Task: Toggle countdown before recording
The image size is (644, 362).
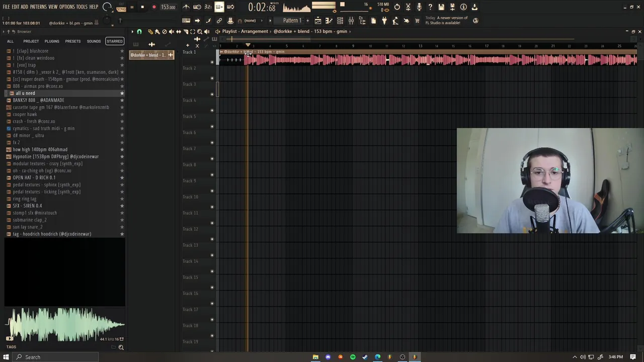Action: 208,7
